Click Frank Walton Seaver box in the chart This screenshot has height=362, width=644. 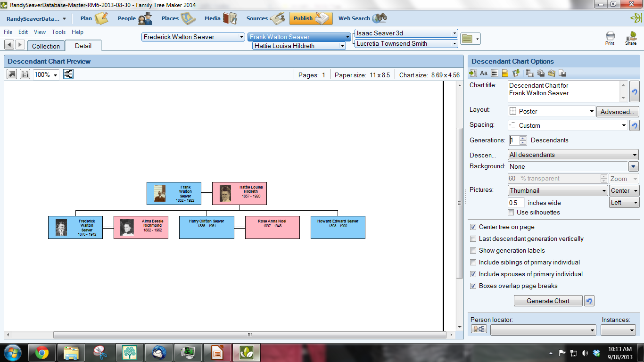[174, 193]
